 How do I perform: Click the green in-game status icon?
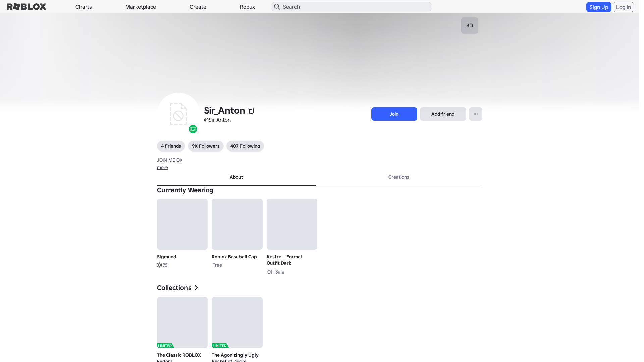click(x=193, y=129)
